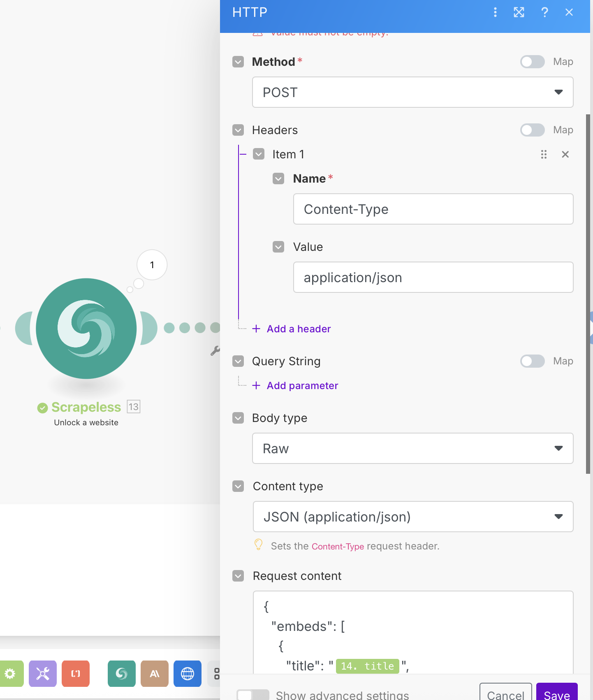Open the purple Tools module
This screenshot has width=593, height=700.
(x=43, y=674)
